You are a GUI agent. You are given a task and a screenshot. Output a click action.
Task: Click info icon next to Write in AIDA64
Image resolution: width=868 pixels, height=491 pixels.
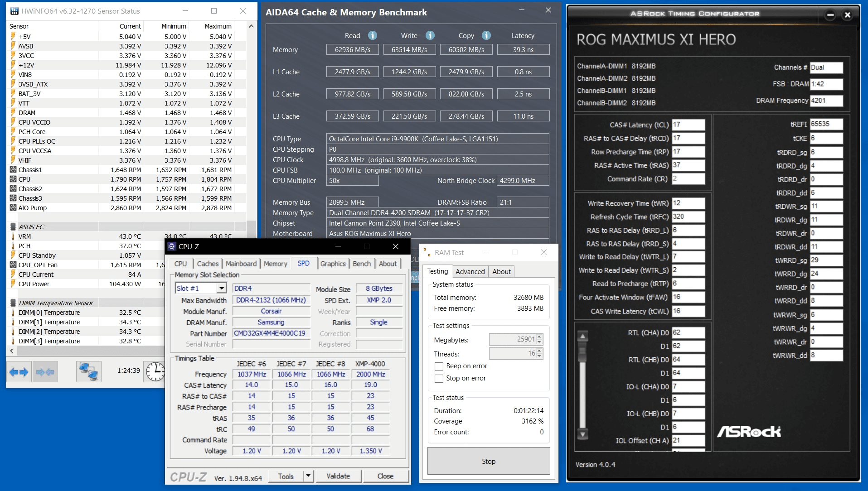[x=430, y=35]
